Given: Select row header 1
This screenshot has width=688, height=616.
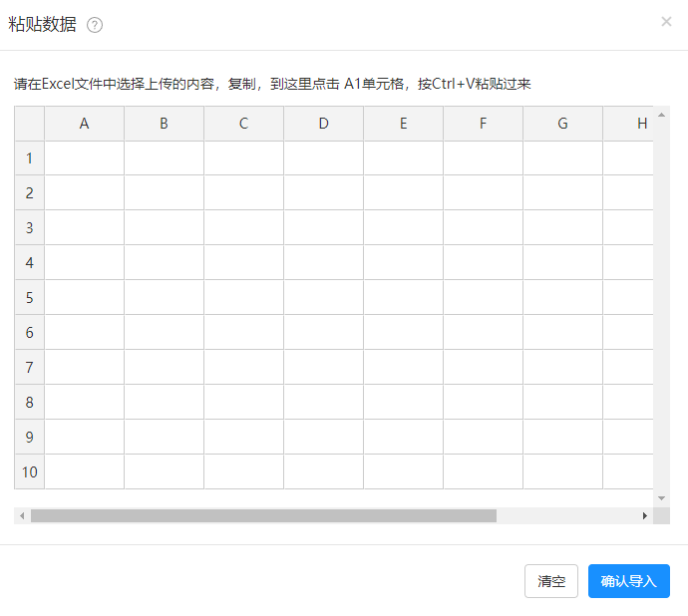Looking at the screenshot, I should coord(29,157).
